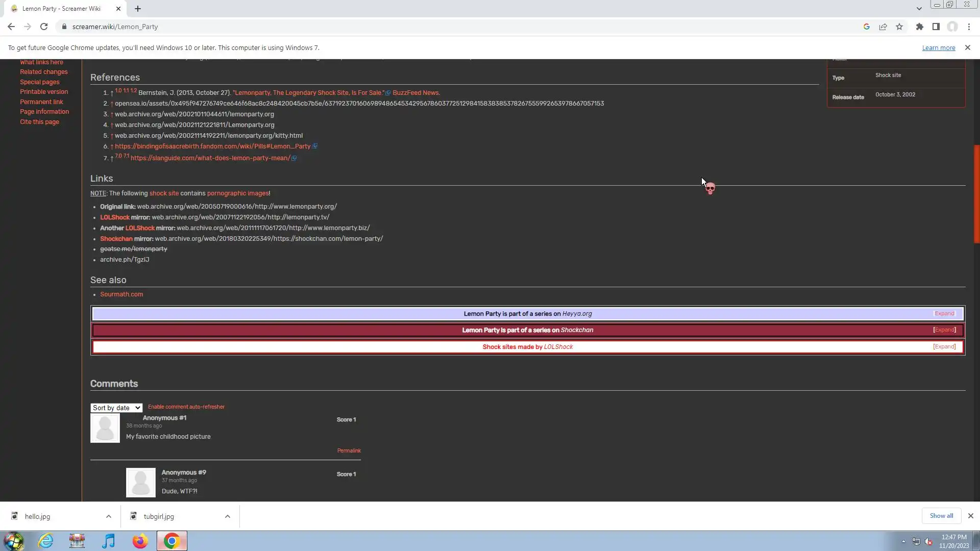Click the browser reload page icon

(44, 27)
